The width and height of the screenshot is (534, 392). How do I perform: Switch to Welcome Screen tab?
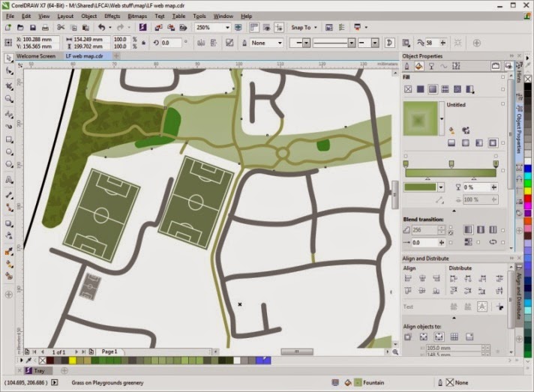tap(36, 56)
